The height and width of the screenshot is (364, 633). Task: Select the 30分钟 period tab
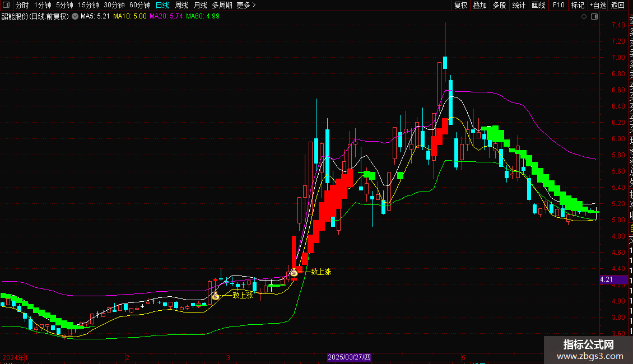click(114, 5)
